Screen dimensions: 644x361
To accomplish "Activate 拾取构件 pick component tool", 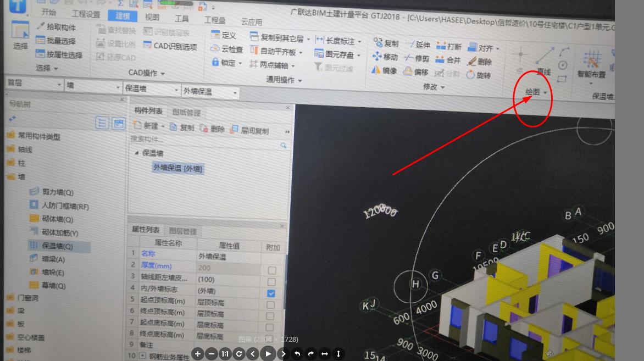I will 55,27.
